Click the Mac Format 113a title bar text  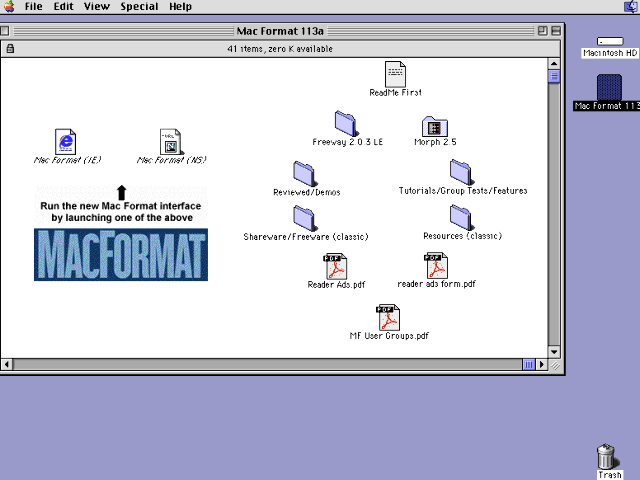[280, 31]
